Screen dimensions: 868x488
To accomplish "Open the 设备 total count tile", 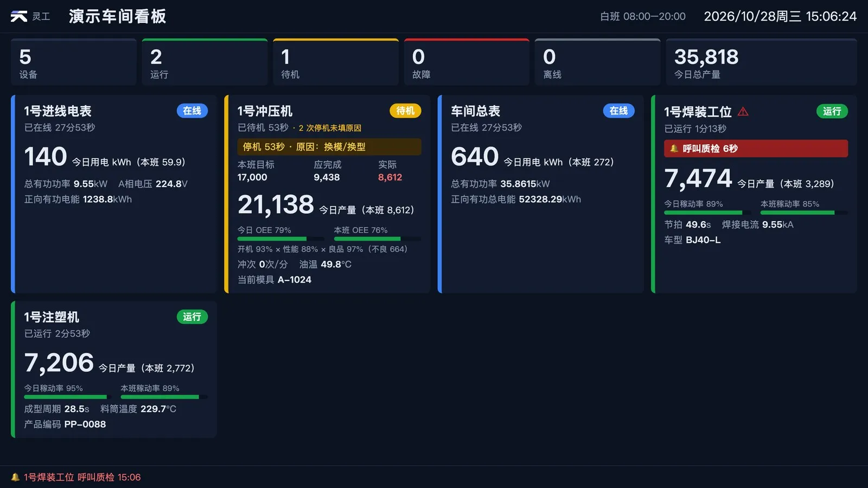I will 74,62.
